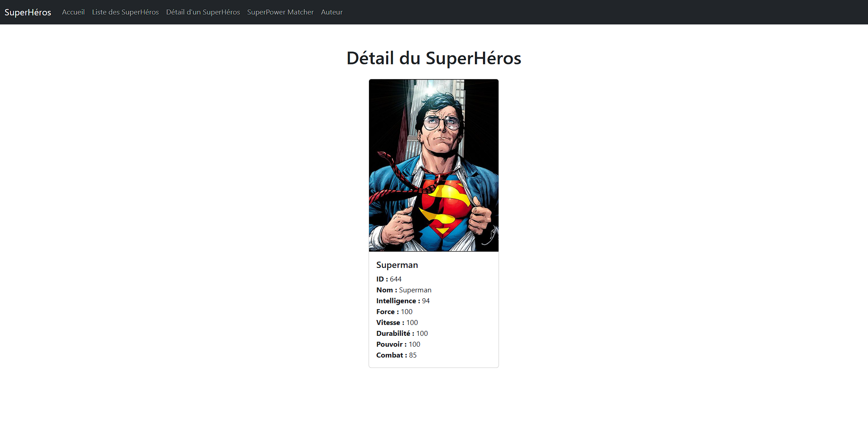
Task: Click the Détail du SuperHéros heading
Action: click(x=433, y=58)
